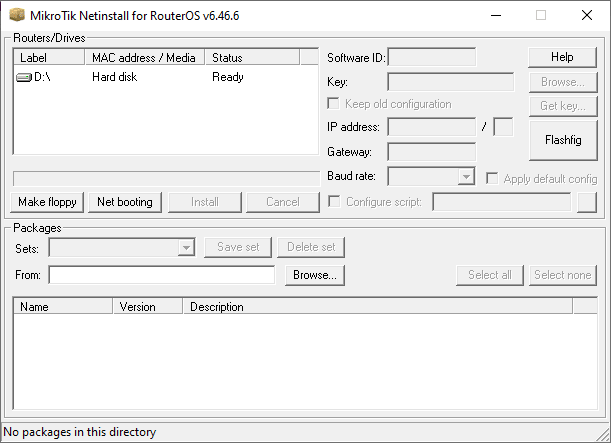Focus the Software ID field
The width and height of the screenshot is (611, 443).
[x=432, y=58]
